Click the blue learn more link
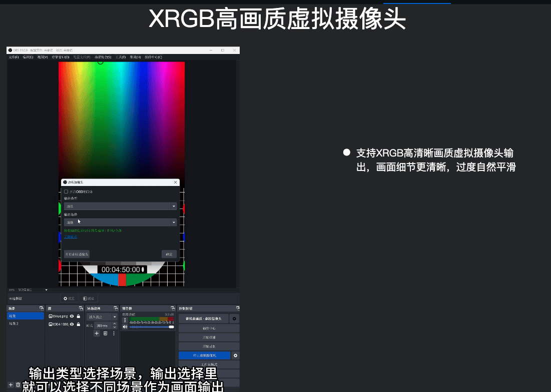Screen dimensions: 551x392 click(x=71, y=236)
